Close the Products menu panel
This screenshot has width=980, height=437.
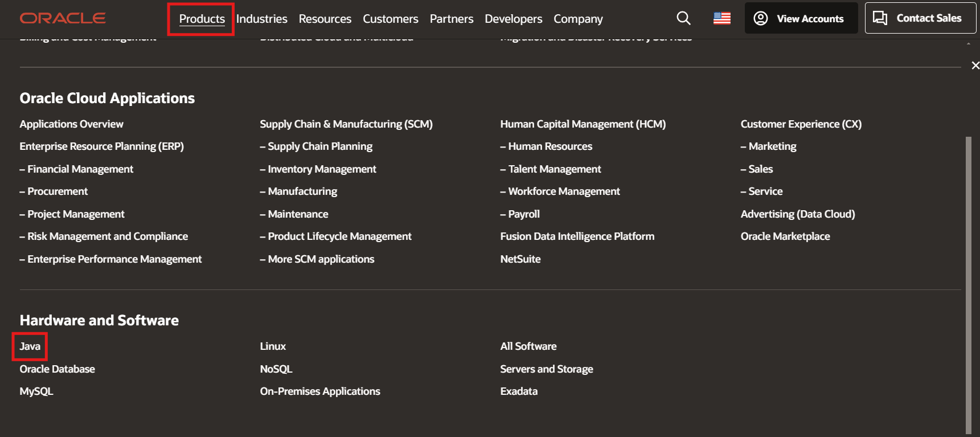[975, 66]
